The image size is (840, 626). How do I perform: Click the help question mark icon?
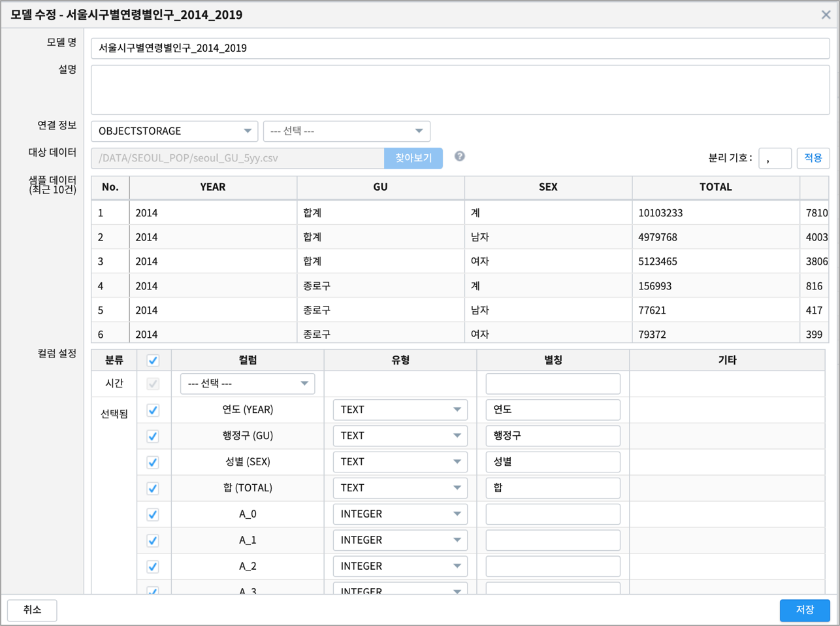coord(460,156)
